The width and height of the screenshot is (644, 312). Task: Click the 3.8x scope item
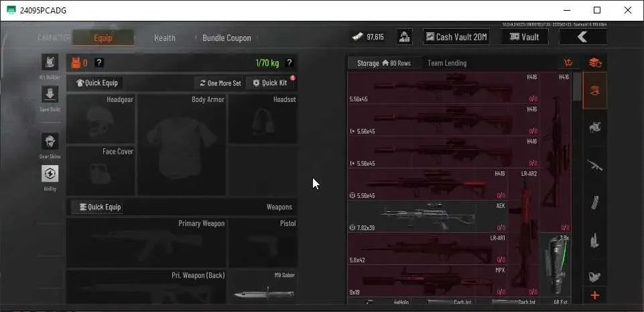coord(555,264)
